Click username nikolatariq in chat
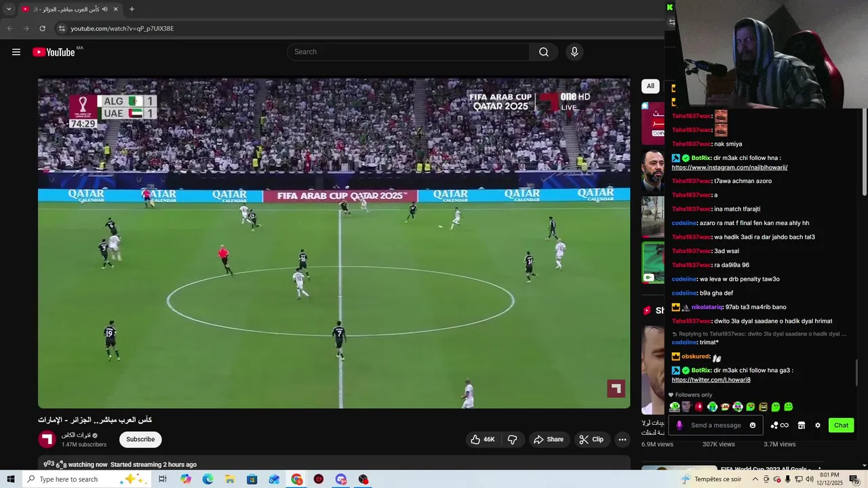 pos(707,307)
